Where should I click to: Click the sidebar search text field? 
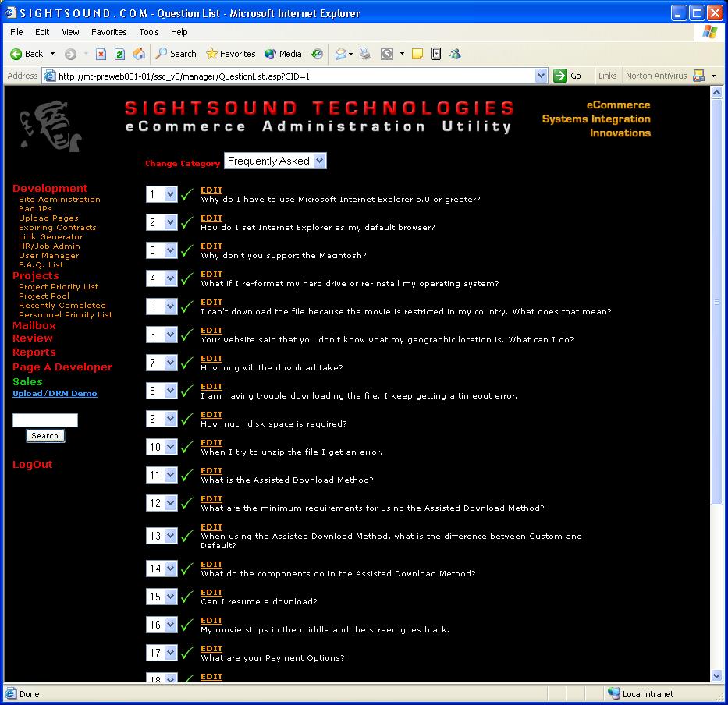(x=45, y=420)
